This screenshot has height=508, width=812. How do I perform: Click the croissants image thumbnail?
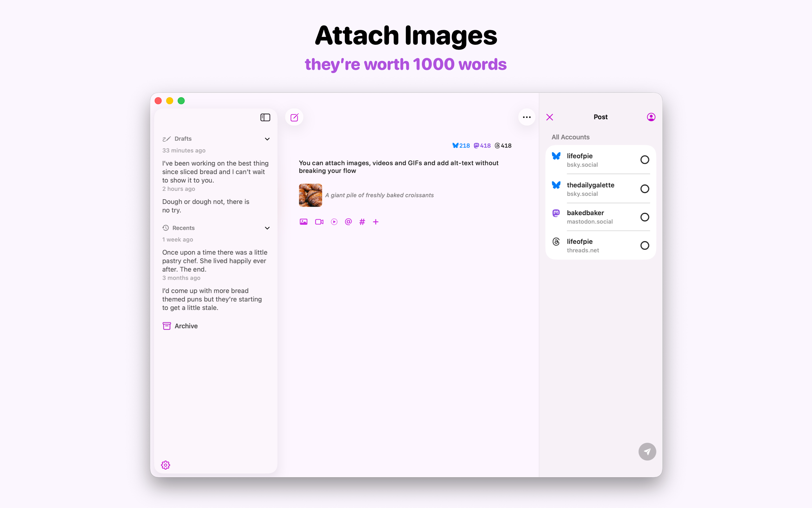pos(311,195)
